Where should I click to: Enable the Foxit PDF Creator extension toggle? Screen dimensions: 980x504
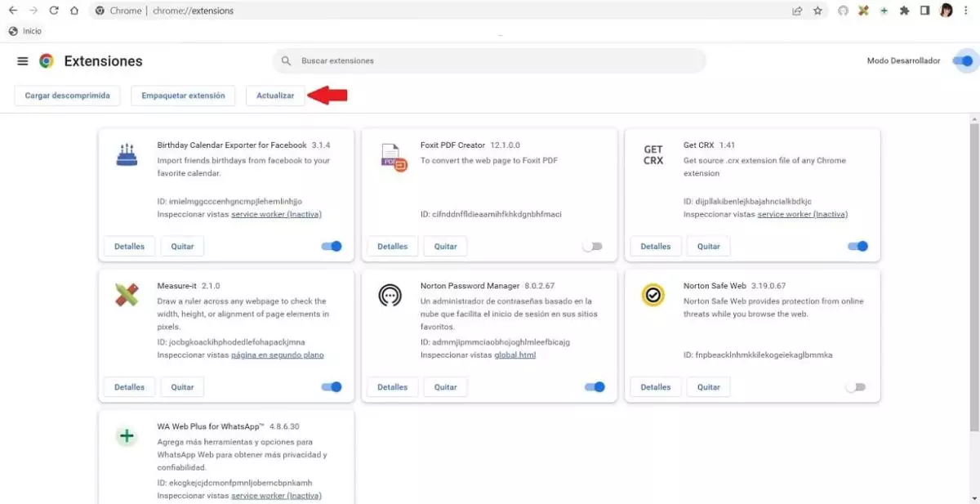[x=593, y=246]
